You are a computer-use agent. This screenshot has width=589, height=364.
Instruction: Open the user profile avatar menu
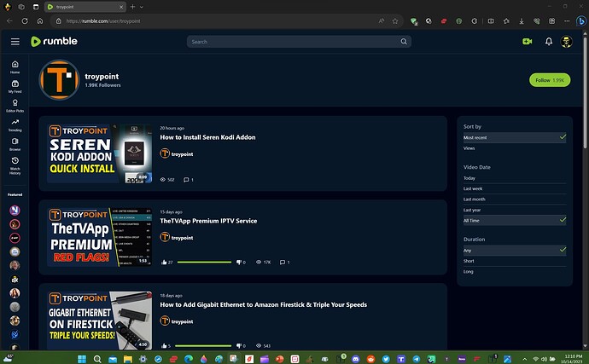[567, 42]
